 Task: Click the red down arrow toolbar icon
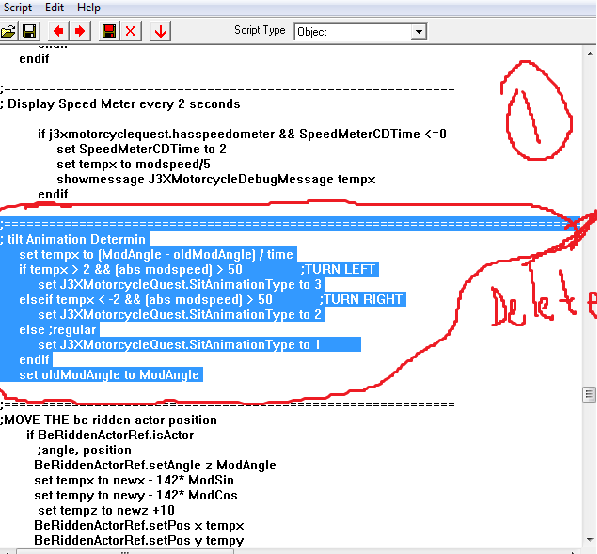click(160, 31)
